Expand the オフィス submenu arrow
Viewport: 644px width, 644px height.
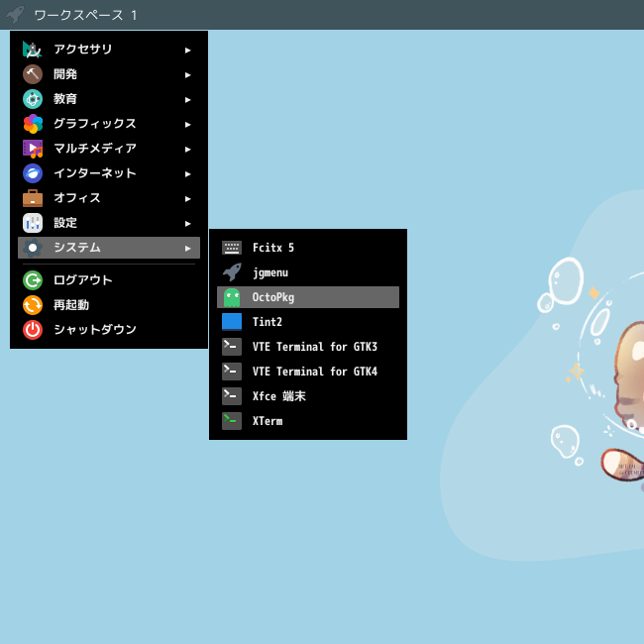click(187, 199)
